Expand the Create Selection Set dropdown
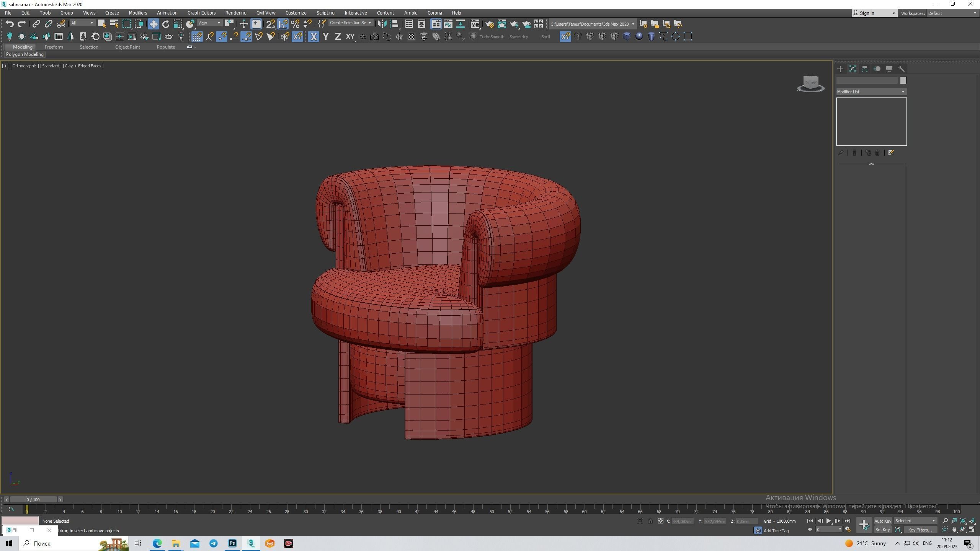 351,23
